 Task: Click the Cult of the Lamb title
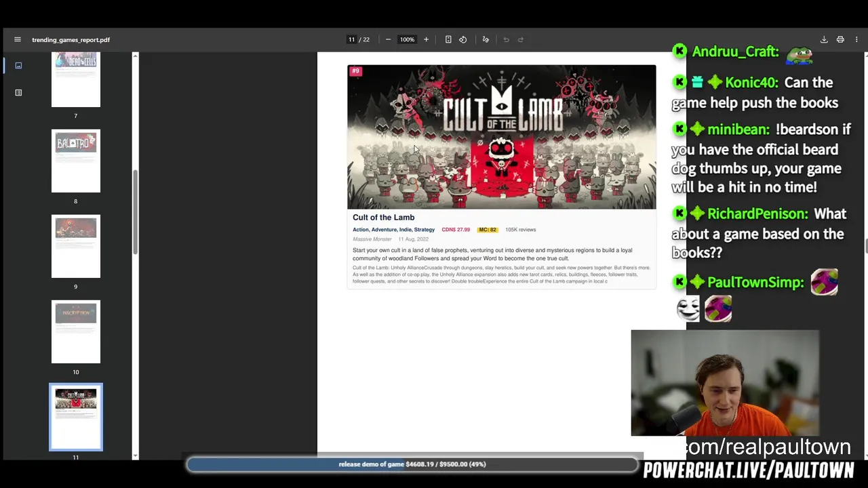[x=383, y=218]
